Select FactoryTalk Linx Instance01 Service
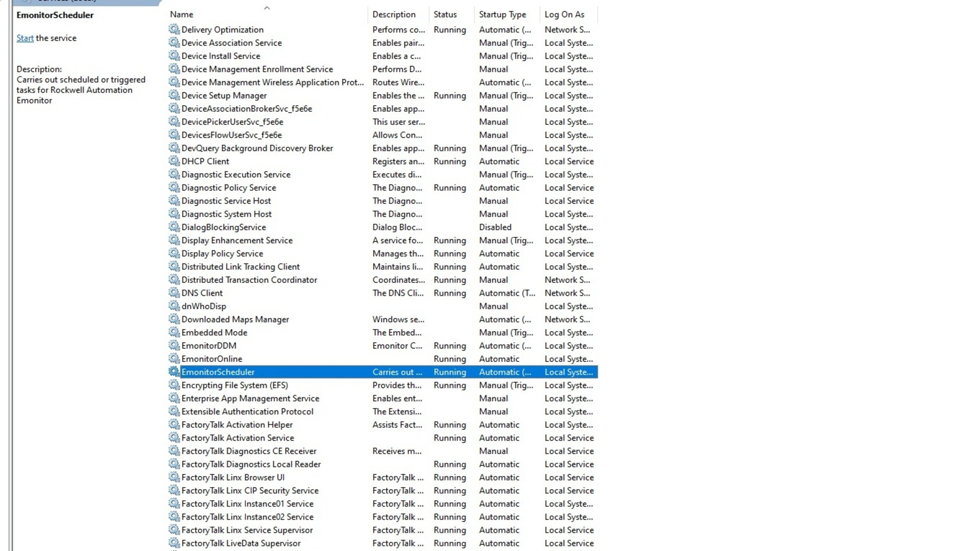The width and height of the screenshot is (980, 551). pyautogui.click(x=383, y=503)
